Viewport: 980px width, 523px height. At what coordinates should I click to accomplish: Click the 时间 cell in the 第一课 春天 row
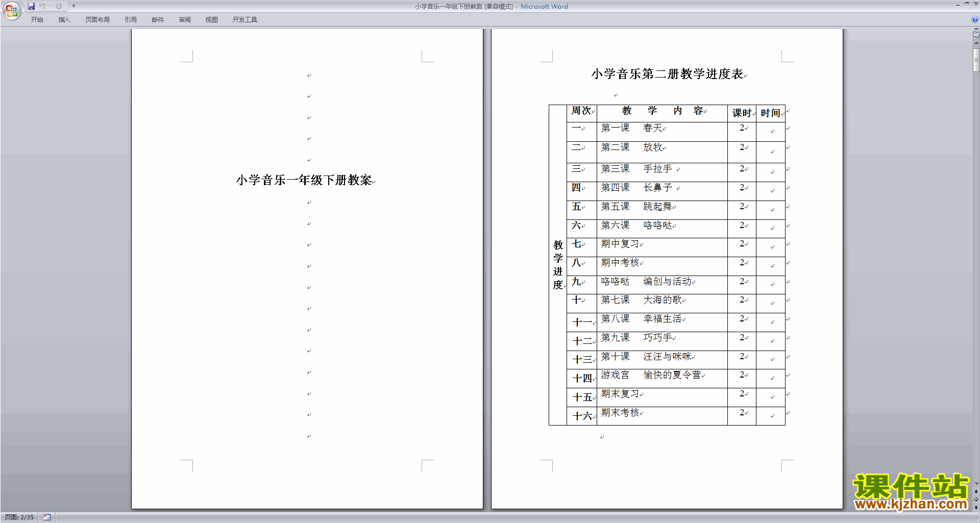click(771, 132)
